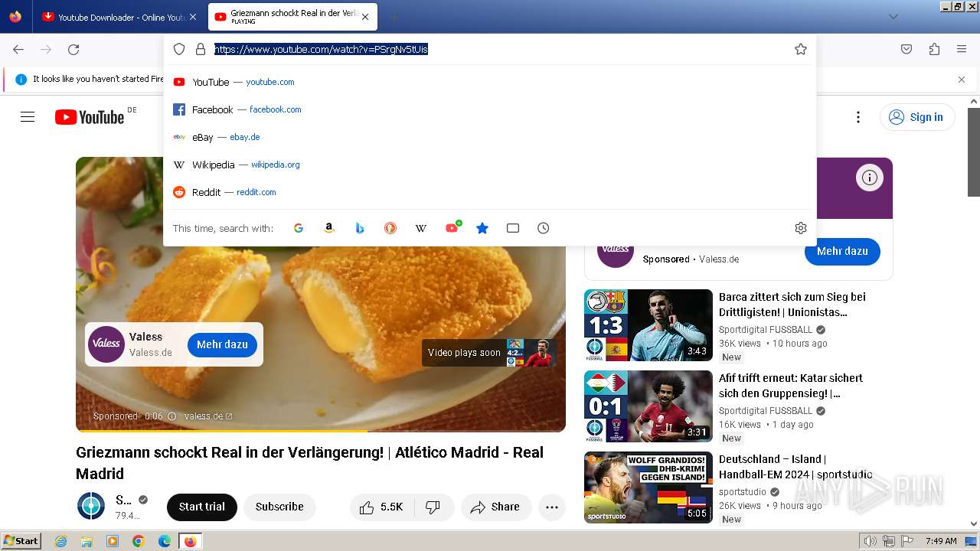980x551 pixels.
Task: Open the YouTube guide hamburger menu
Action: click(x=28, y=117)
